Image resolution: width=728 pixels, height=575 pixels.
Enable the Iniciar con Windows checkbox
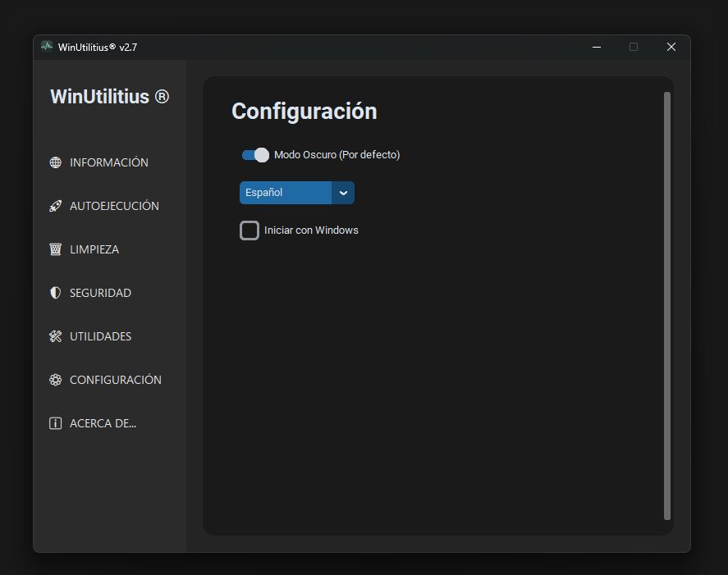click(x=250, y=230)
